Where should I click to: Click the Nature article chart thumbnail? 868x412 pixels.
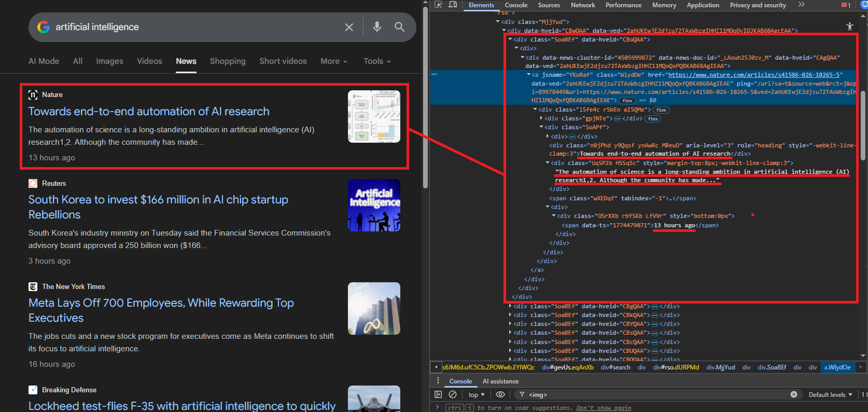374,116
